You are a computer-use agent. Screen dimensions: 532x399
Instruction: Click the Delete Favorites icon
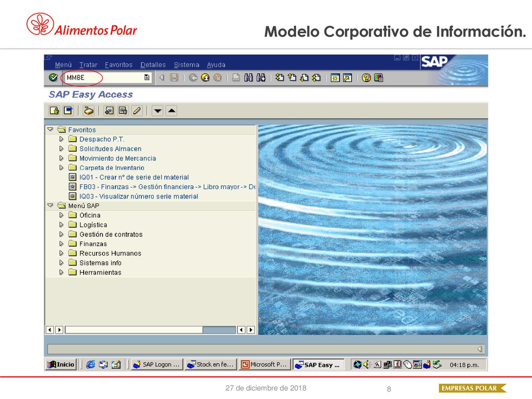[x=123, y=111]
